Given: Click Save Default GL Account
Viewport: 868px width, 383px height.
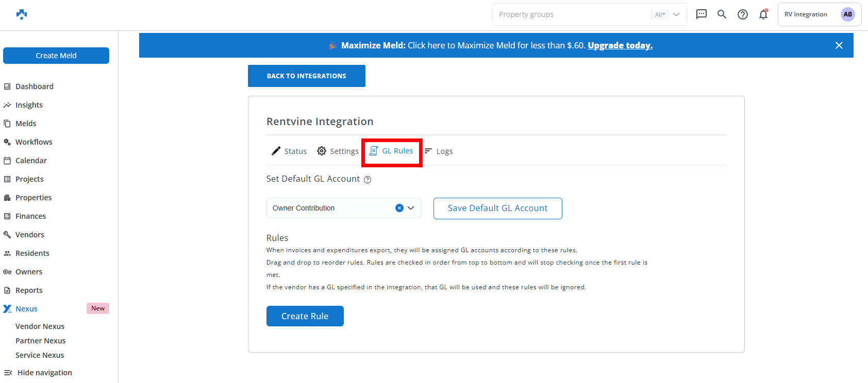Looking at the screenshot, I should pyautogui.click(x=497, y=208).
